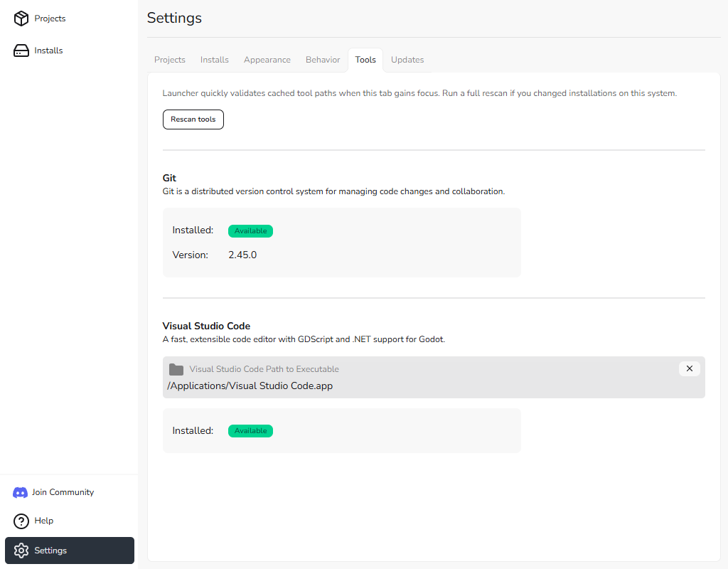The image size is (728, 569).
Task: Open the Help label in sidebar
Action: click(43, 521)
